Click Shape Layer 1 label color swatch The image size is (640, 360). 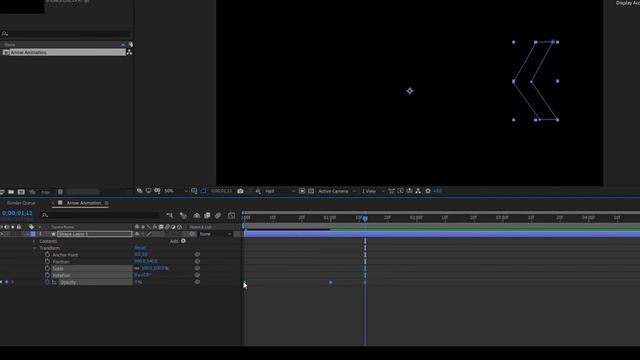click(33, 234)
